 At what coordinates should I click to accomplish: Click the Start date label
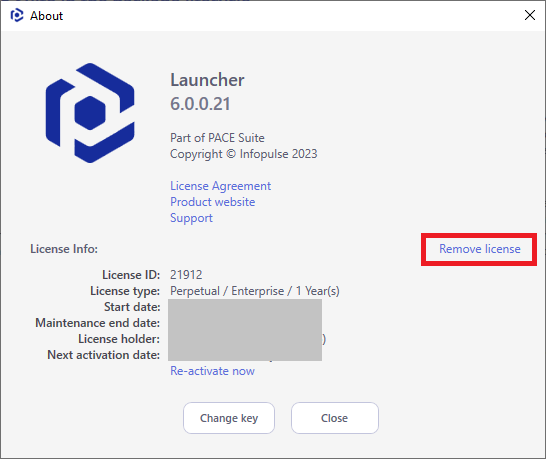point(132,307)
